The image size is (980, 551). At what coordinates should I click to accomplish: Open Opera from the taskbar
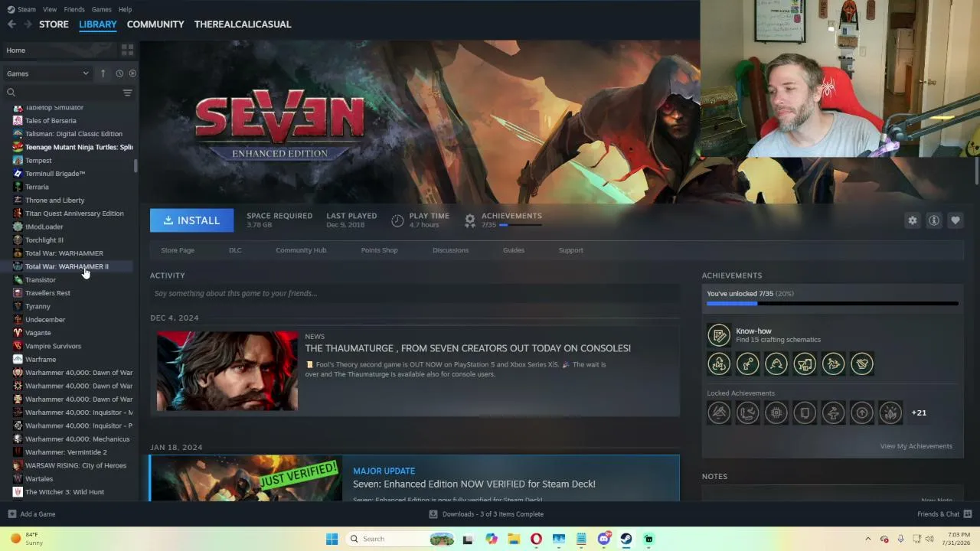point(536,539)
